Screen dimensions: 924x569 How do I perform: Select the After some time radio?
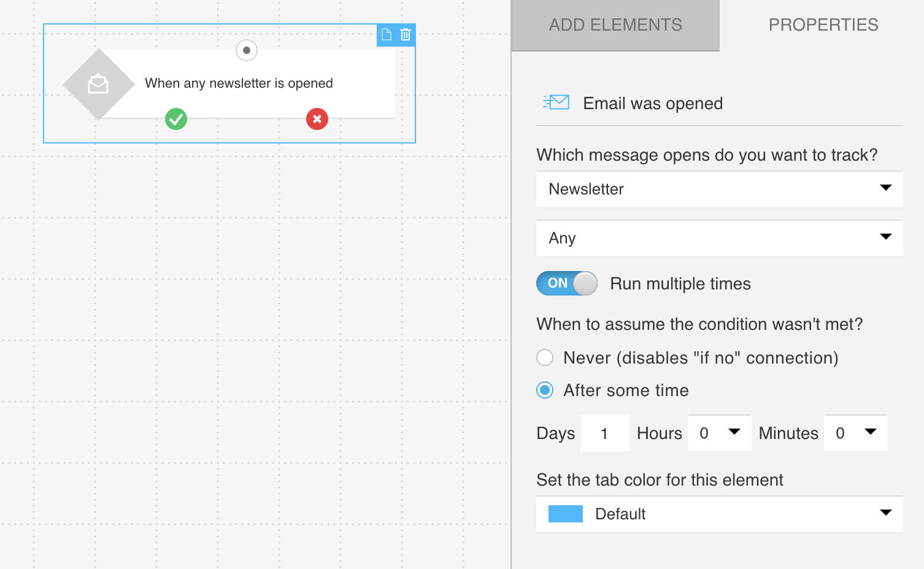[545, 390]
